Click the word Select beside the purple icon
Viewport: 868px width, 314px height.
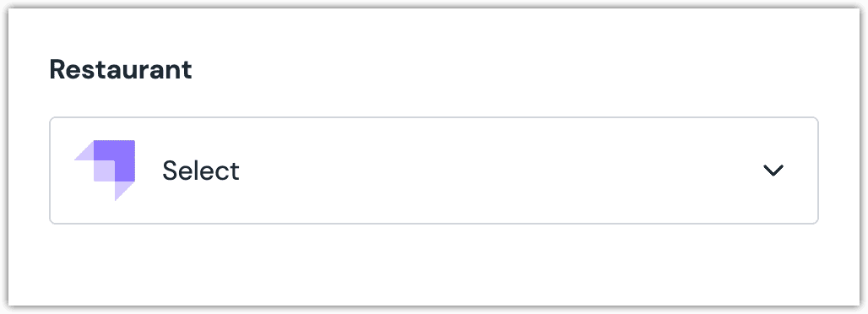200,171
